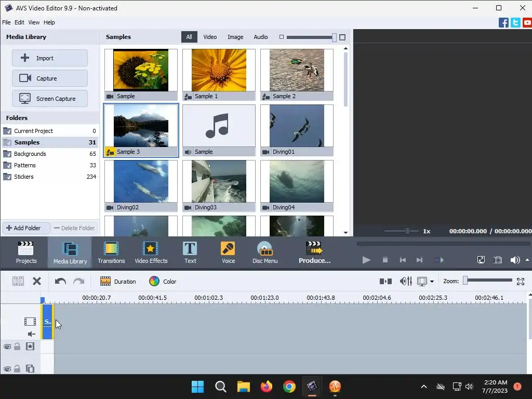
Task: Open the Edit menu
Action: pyautogui.click(x=19, y=22)
